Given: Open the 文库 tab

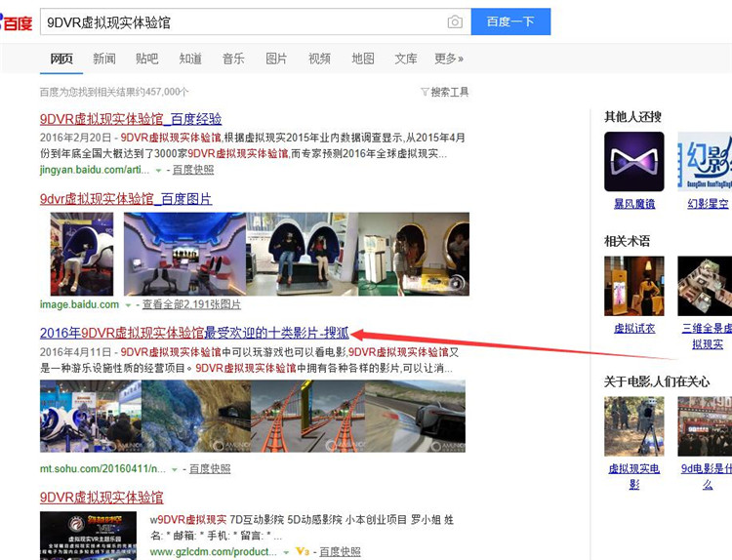Looking at the screenshot, I should (x=406, y=59).
